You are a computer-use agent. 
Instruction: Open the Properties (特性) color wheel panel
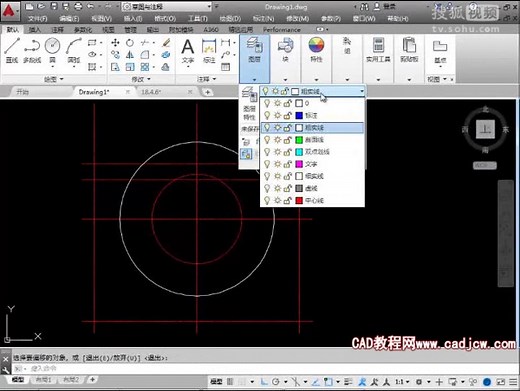(x=316, y=50)
